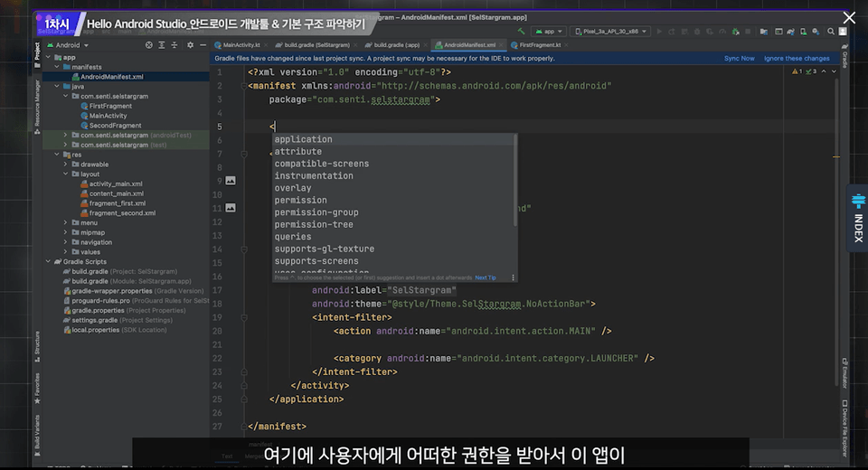868x470 pixels.
Task: Open the Structure tool window tab
Action: [x=37, y=346]
